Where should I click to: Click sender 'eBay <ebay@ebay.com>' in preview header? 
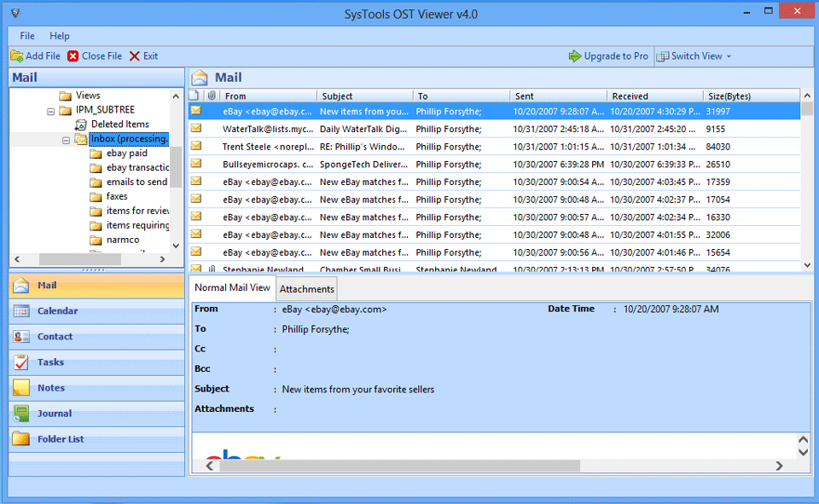coord(334,310)
